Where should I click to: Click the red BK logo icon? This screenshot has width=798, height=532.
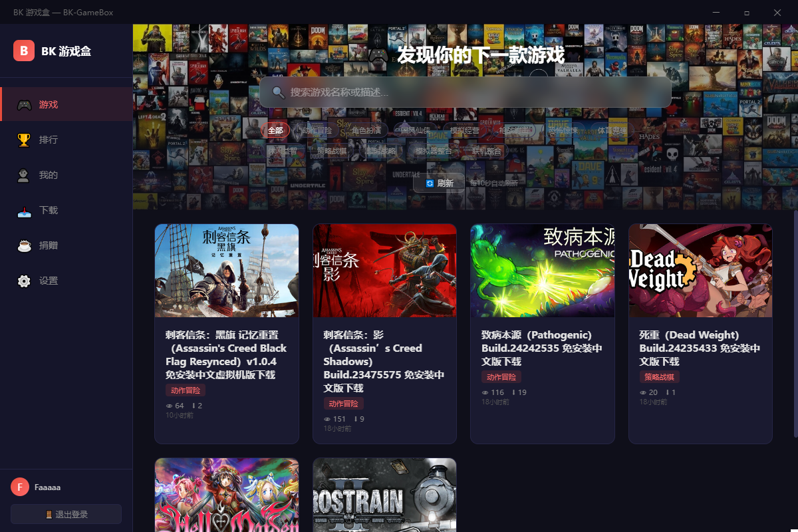pyautogui.click(x=24, y=51)
